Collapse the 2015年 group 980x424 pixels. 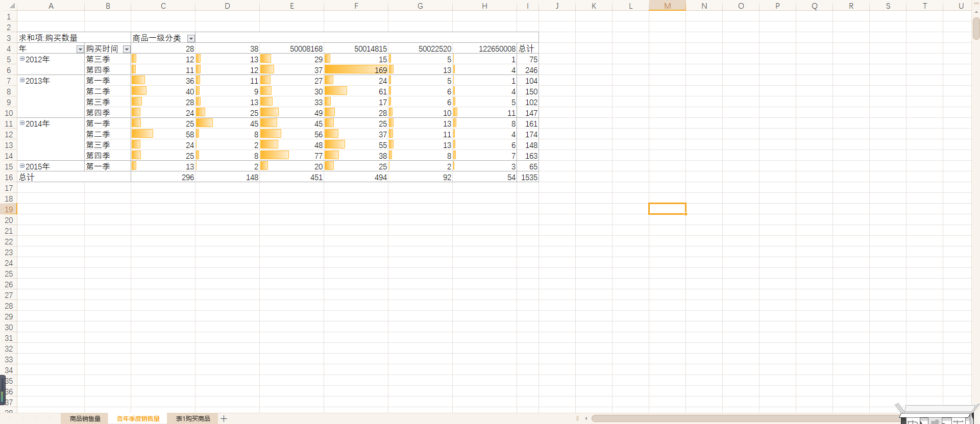22,166
